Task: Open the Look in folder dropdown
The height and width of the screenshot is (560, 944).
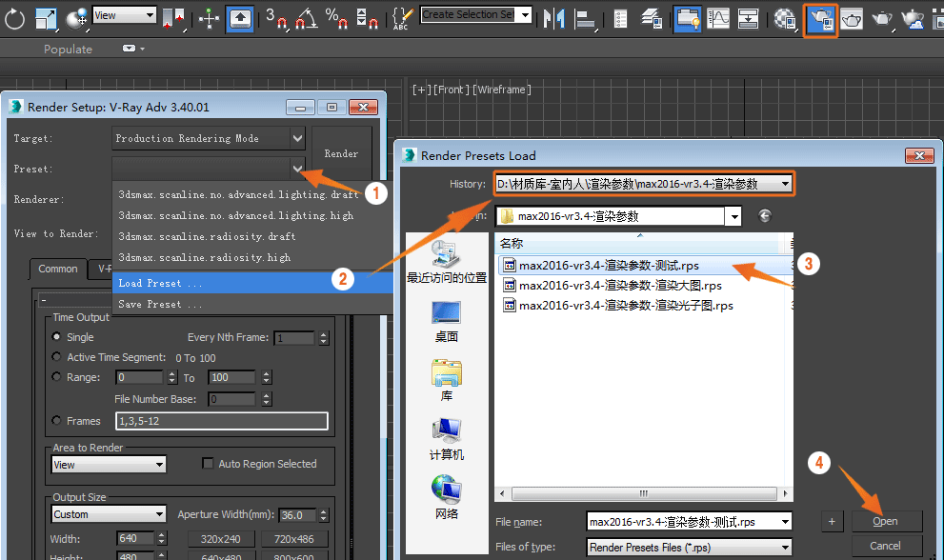Action: 733,216
